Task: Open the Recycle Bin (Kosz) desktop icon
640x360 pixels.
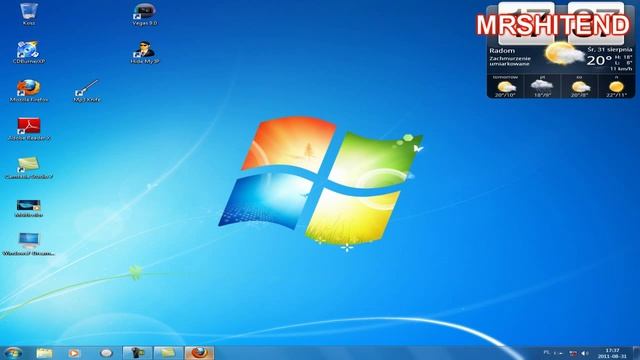Action: pyautogui.click(x=29, y=13)
